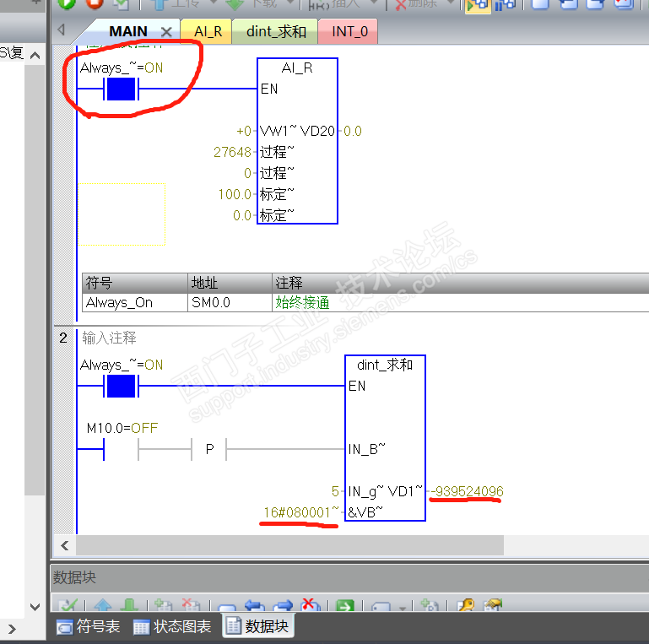
Task: Click the 删除 delete toolbar button
Action: point(416,3)
